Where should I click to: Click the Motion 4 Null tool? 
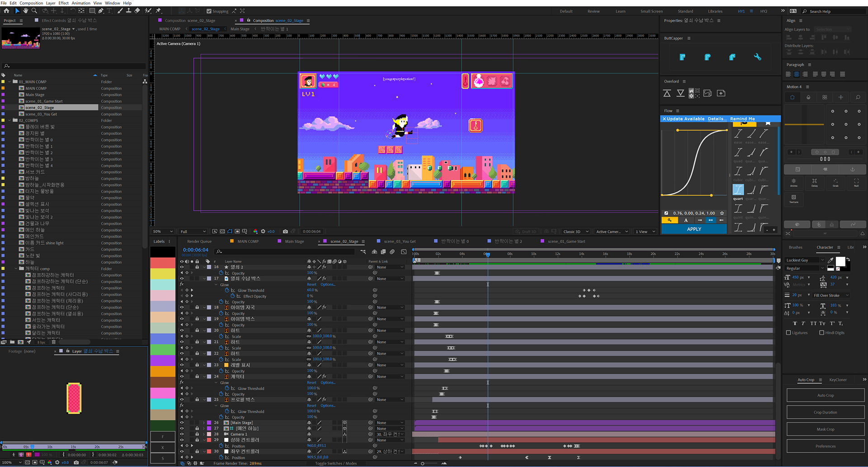856,182
